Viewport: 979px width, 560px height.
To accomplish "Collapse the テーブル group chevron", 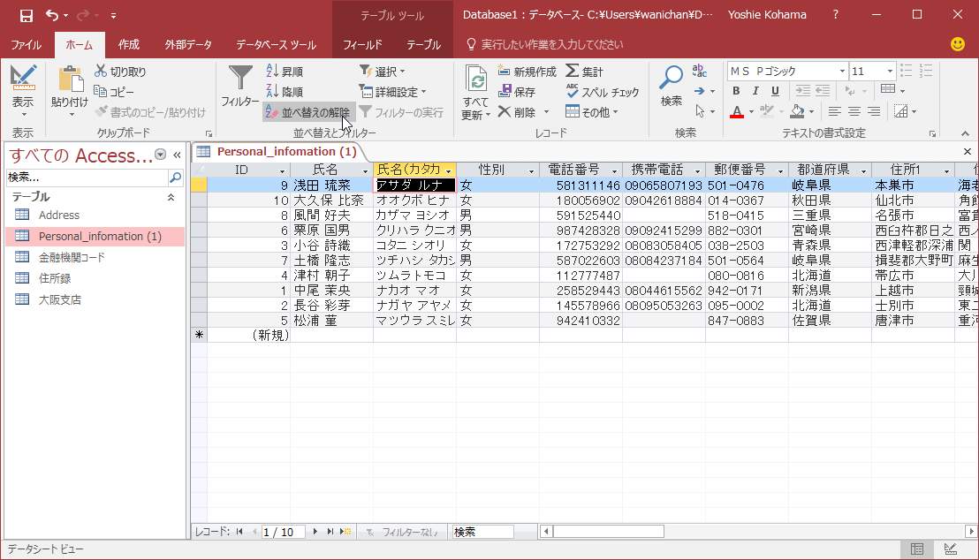I will tap(171, 197).
